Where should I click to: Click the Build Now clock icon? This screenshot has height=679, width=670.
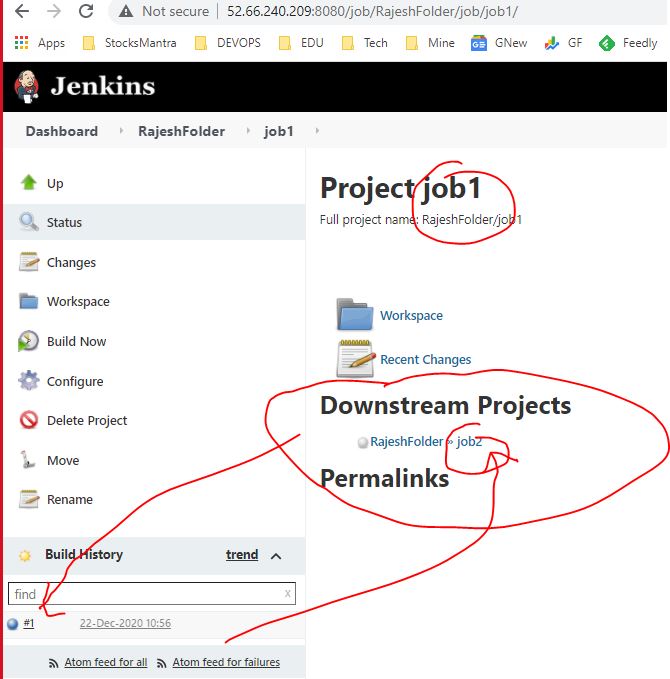[x=28, y=341]
